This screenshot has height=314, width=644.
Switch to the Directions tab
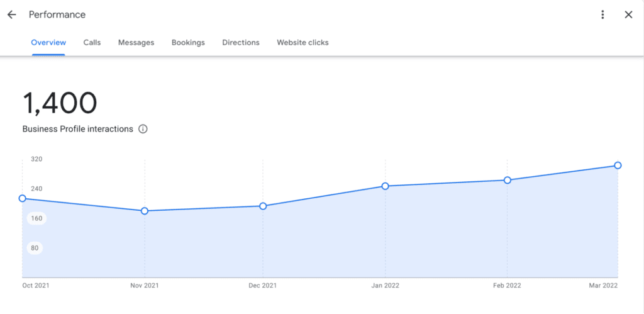point(241,42)
